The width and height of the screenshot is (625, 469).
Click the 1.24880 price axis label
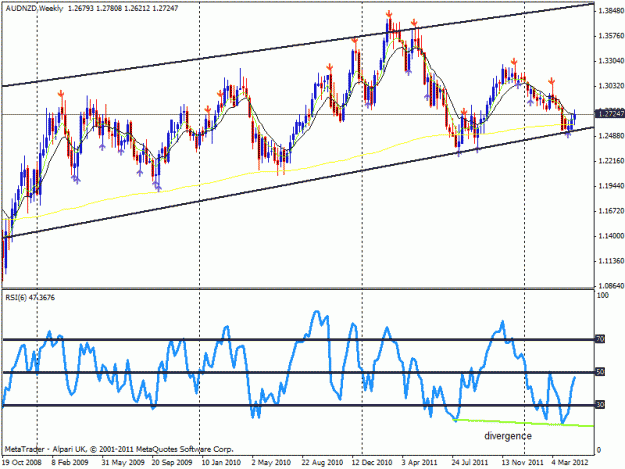click(x=611, y=136)
